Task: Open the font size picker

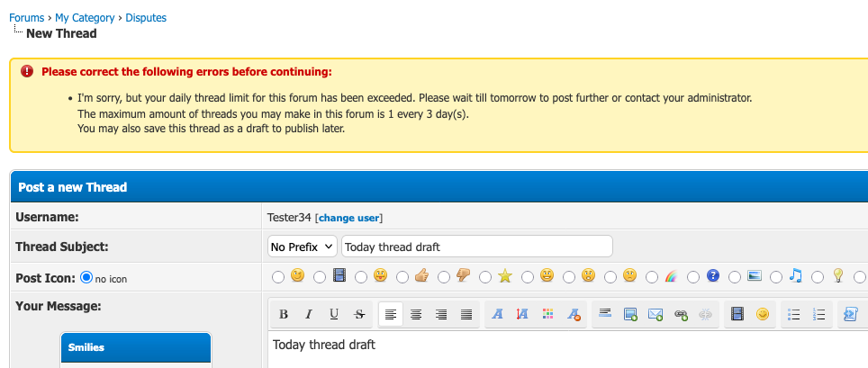Action: click(x=520, y=314)
